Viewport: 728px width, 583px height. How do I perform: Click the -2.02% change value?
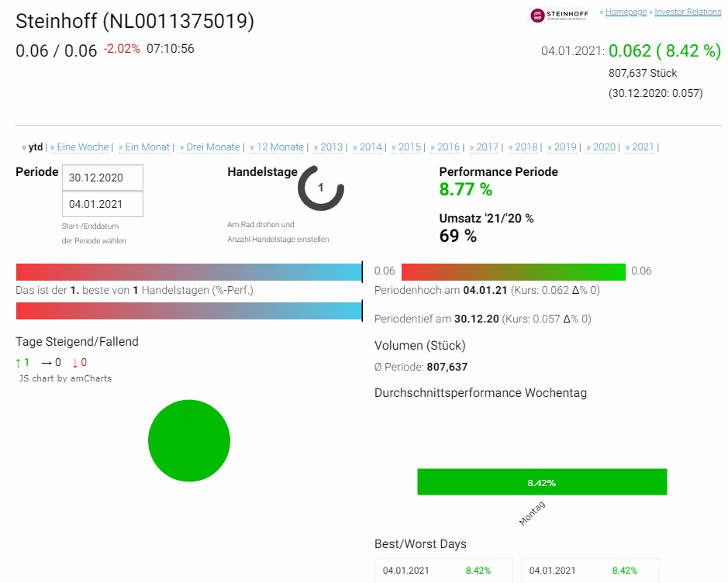[122, 49]
